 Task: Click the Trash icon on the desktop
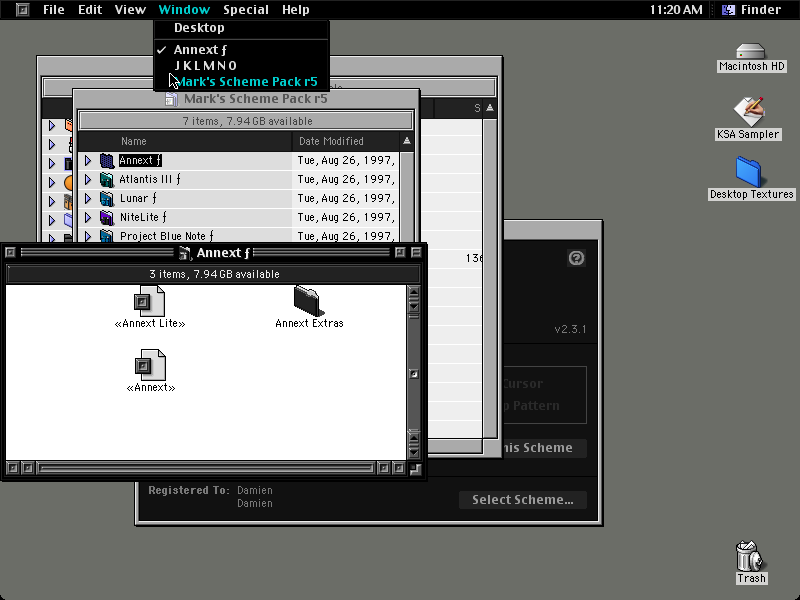[x=749, y=556]
